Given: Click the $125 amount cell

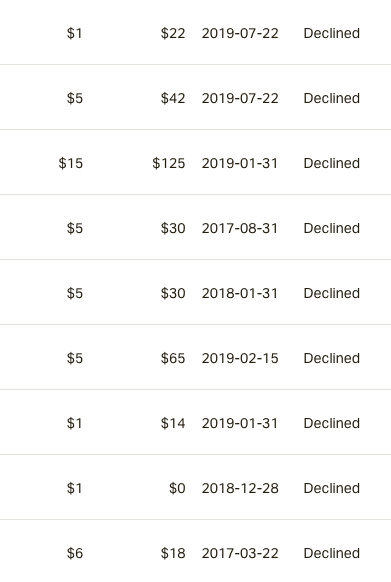Looking at the screenshot, I should (x=169, y=163).
